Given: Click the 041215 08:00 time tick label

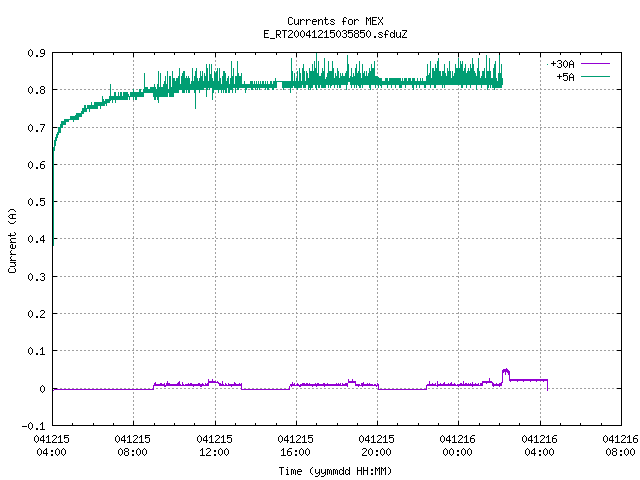Looking at the screenshot, I should coord(133,446).
